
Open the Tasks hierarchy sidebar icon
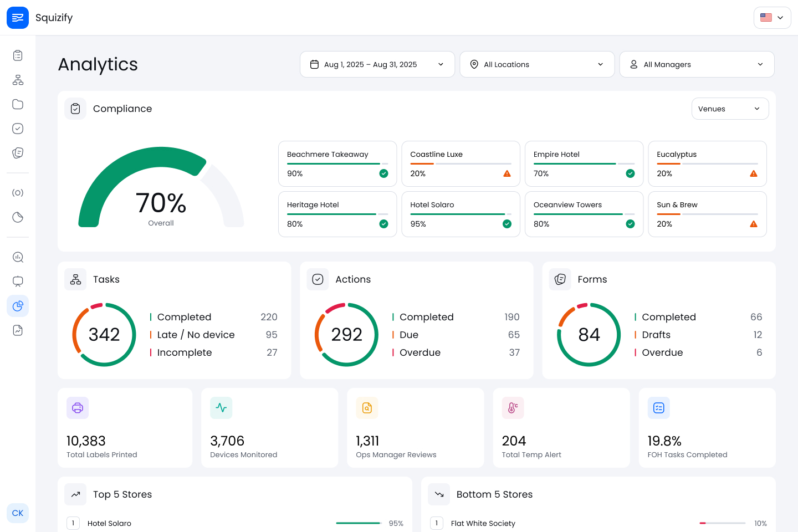pos(18,80)
